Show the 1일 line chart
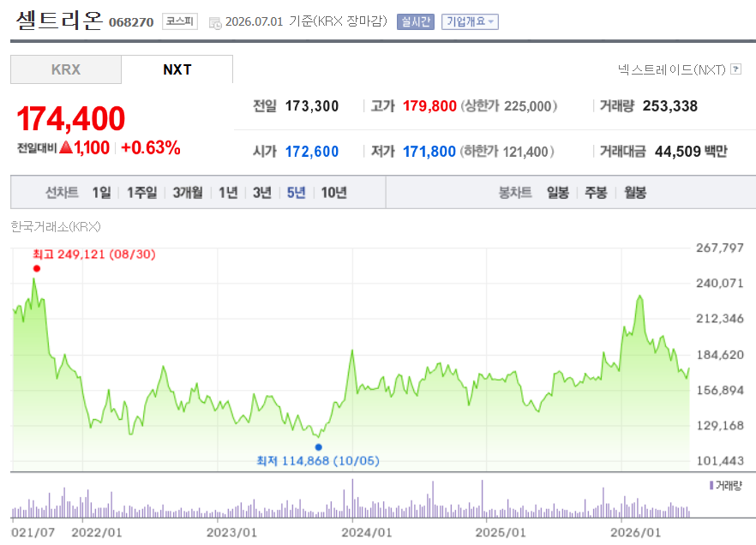The height and width of the screenshot is (545, 756). tap(101, 193)
